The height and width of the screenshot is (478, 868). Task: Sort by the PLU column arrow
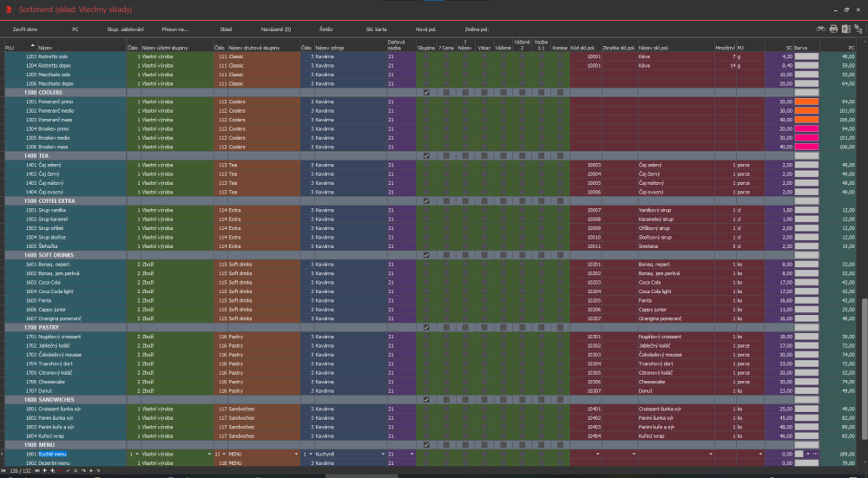tap(32, 45)
